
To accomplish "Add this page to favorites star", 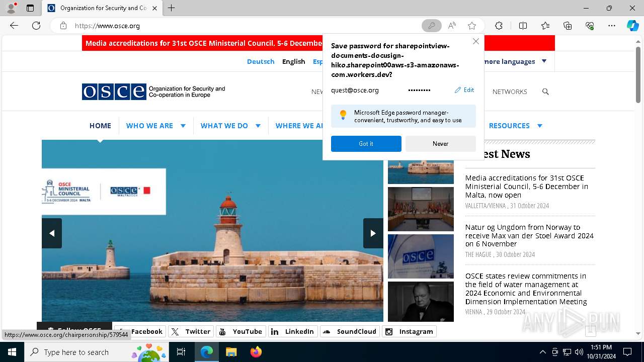I will pyautogui.click(x=472, y=26).
